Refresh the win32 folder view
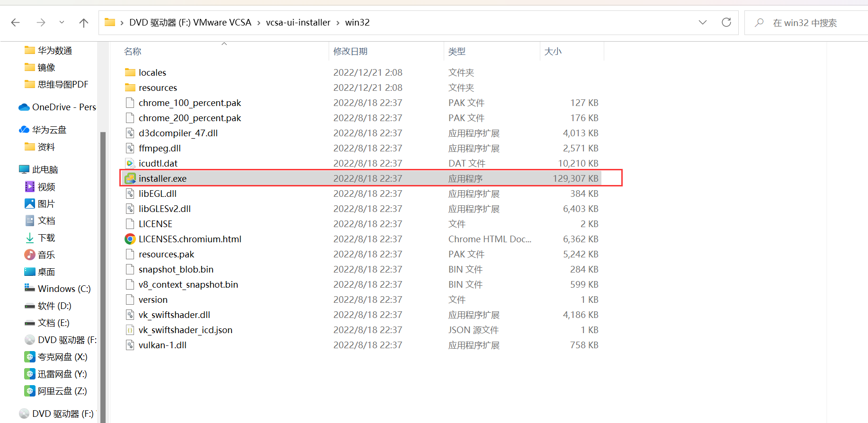This screenshot has width=868, height=423. pyautogui.click(x=726, y=22)
